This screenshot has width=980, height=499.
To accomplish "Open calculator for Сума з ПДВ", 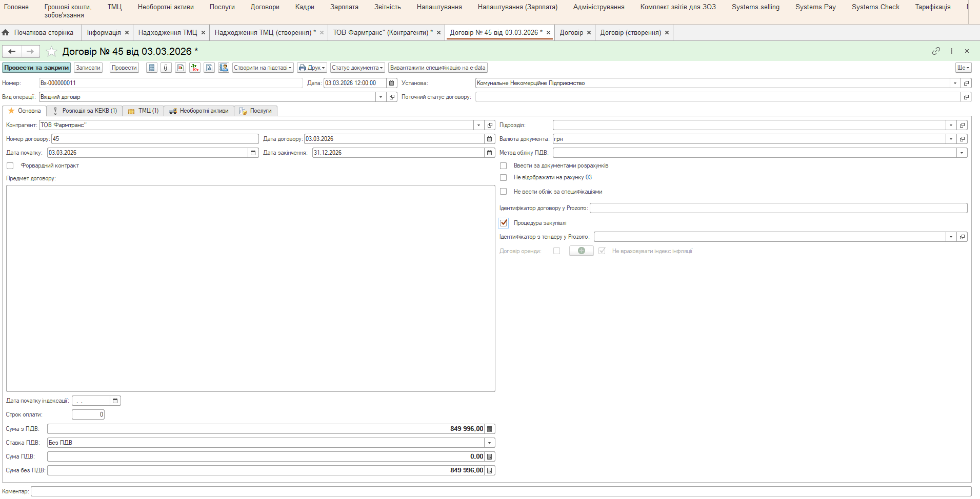I will (x=490, y=429).
